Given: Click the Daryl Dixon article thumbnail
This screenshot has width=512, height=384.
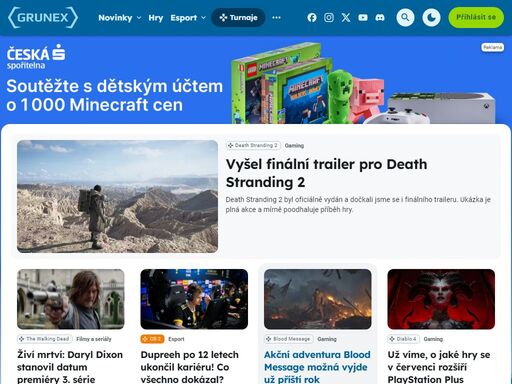Looking at the screenshot, I should (71, 299).
